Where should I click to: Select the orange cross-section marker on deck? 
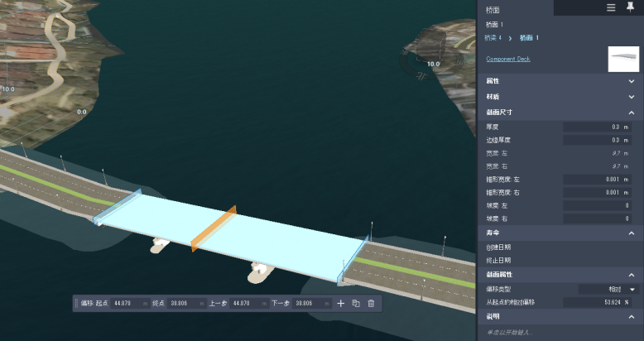[214, 228]
